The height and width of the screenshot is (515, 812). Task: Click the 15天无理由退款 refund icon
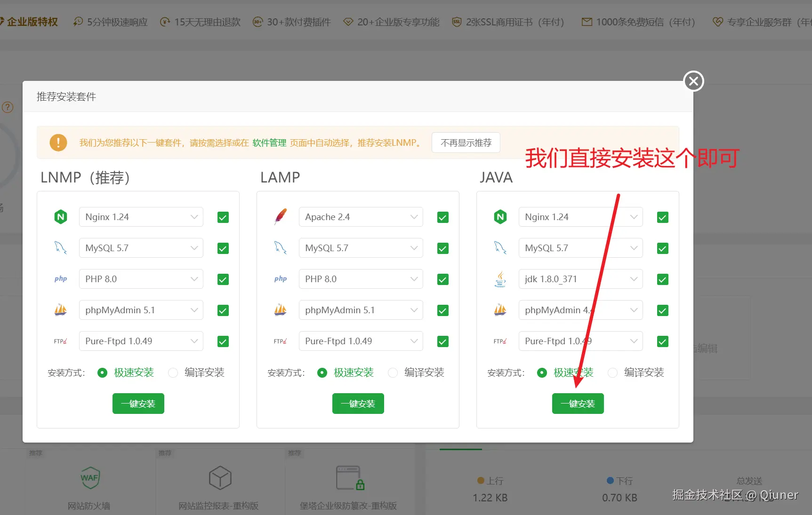(x=165, y=22)
